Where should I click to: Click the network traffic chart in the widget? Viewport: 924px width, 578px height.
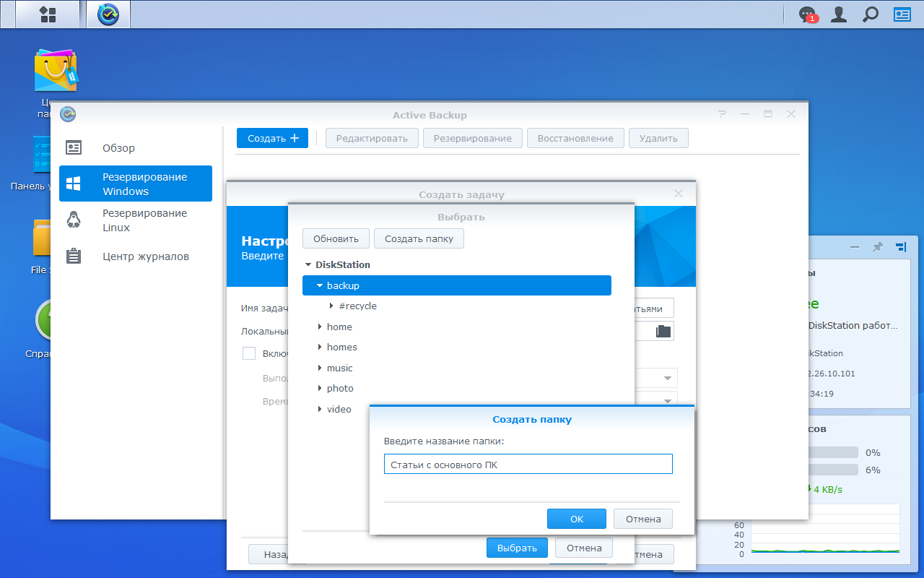pyautogui.click(x=826, y=529)
